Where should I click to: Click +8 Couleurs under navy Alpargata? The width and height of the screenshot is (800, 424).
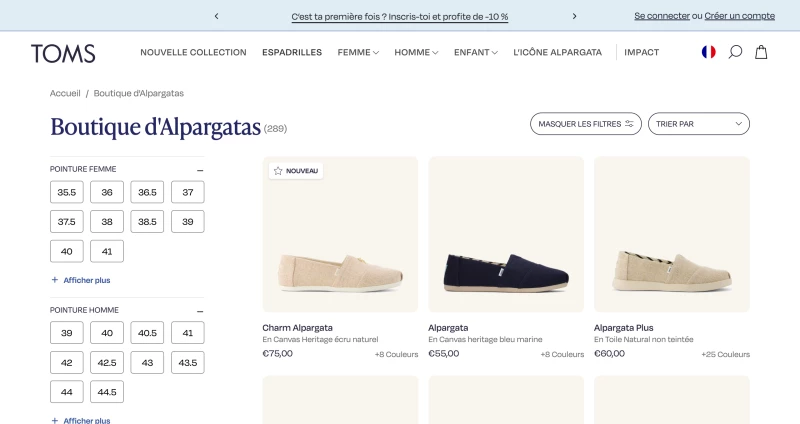click(x=562, y=354)
